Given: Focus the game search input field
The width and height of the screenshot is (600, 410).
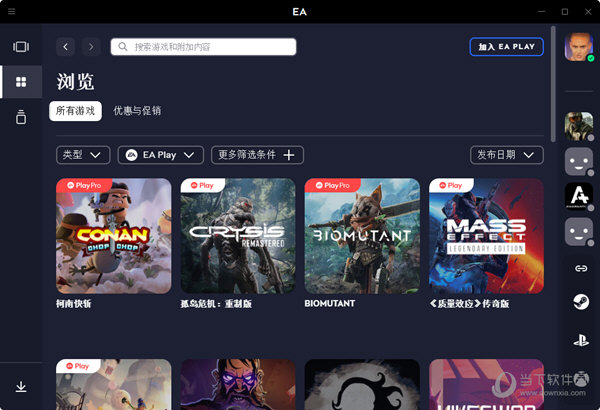Looking at the screenshot, I should tap(204, 47).
